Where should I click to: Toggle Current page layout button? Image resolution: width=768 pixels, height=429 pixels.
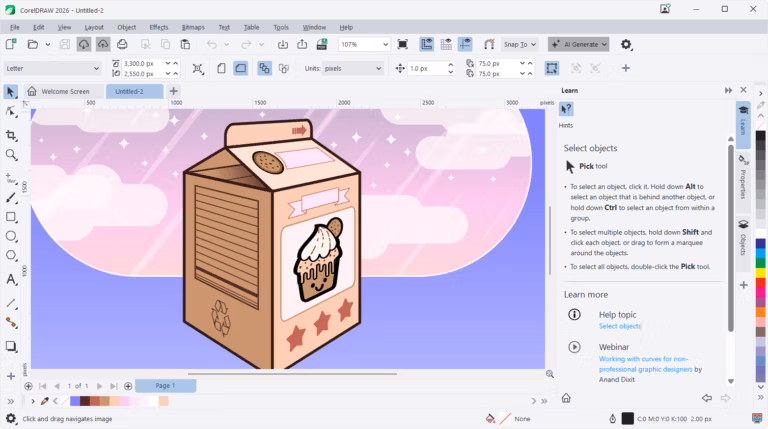pyautogui.click(x=284, y=69)
